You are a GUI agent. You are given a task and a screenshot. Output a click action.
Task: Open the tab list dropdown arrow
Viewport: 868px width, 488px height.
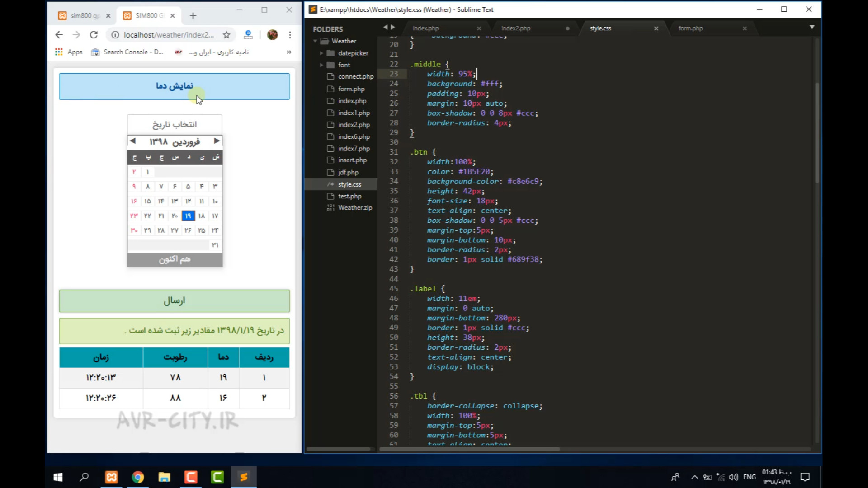point(812,27)
